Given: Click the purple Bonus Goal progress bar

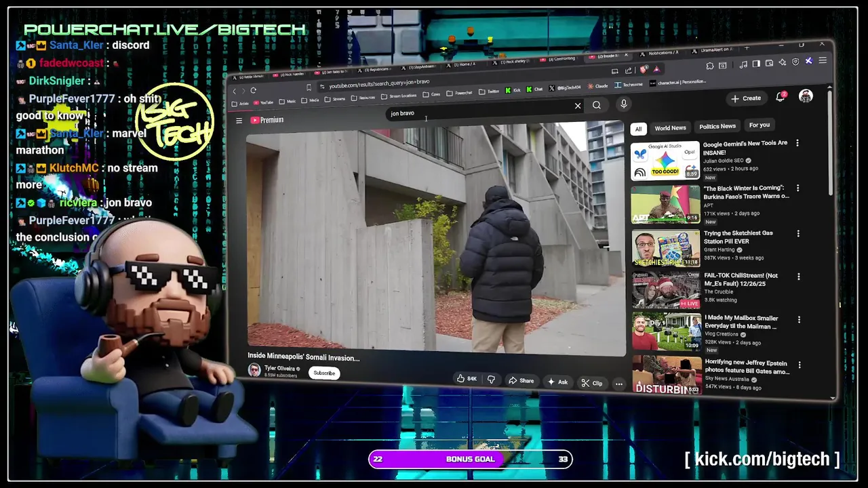Looking at the screenshot, I should [471, 459].
